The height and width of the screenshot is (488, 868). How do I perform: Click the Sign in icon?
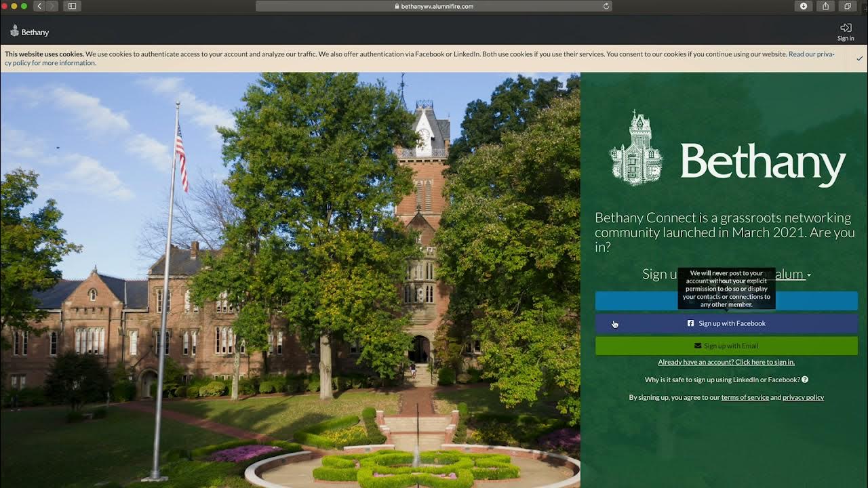coord(846,31)
